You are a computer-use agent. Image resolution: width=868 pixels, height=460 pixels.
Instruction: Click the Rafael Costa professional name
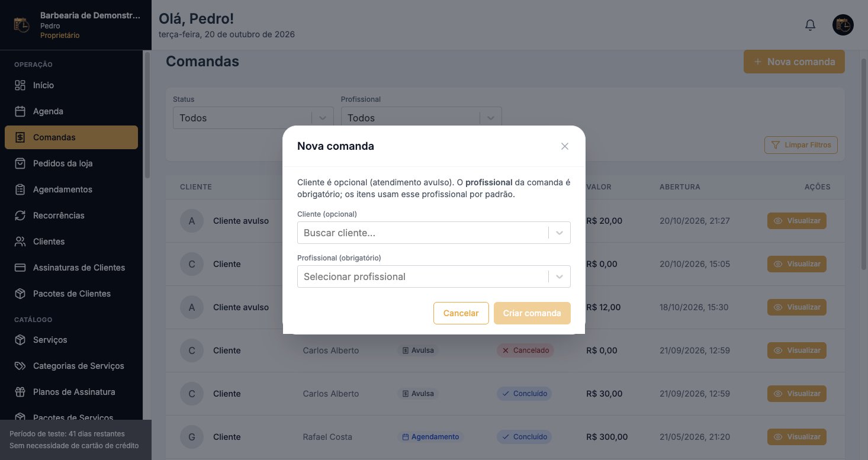[x=327, y=437]
